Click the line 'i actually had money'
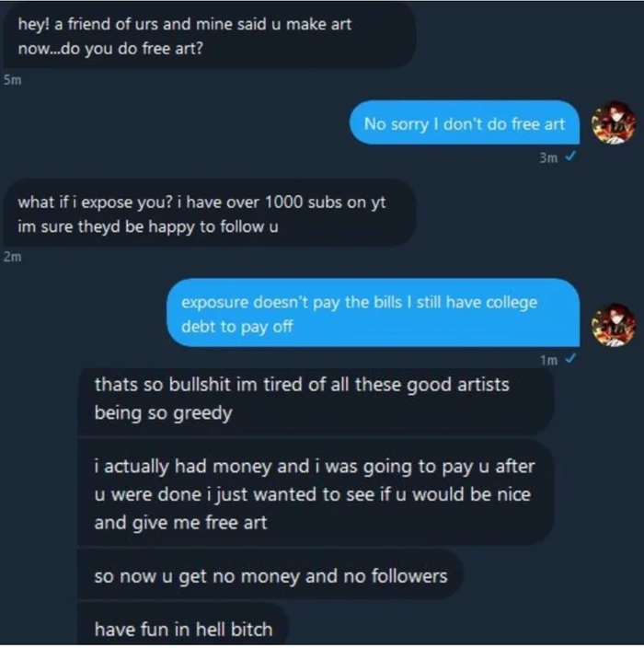The image size is (644, 648). click(x=314, y=466)
